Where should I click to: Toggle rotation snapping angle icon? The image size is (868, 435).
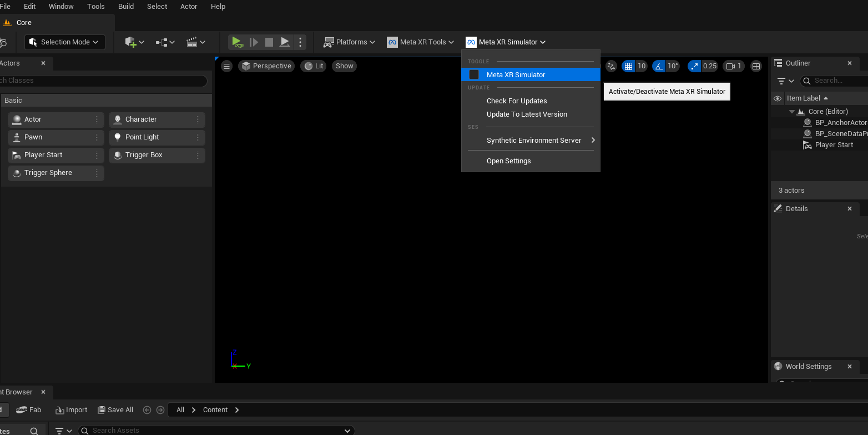pos(659,66)
